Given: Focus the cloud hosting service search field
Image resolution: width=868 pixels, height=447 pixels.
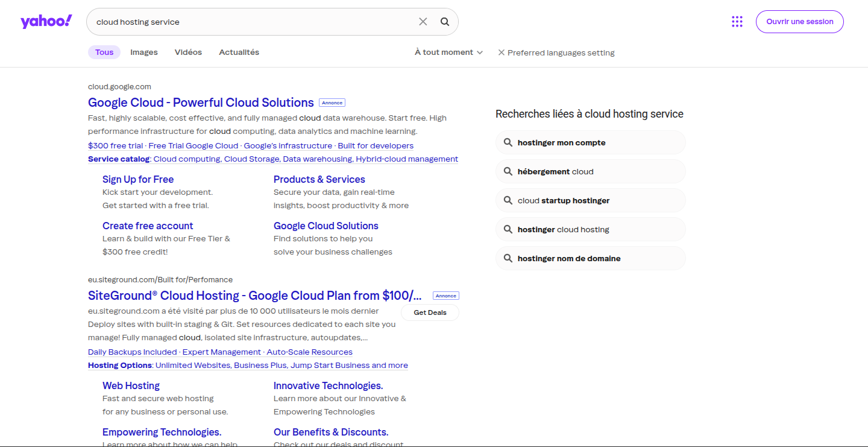Looking at the screenshot, I should point(253,22).
